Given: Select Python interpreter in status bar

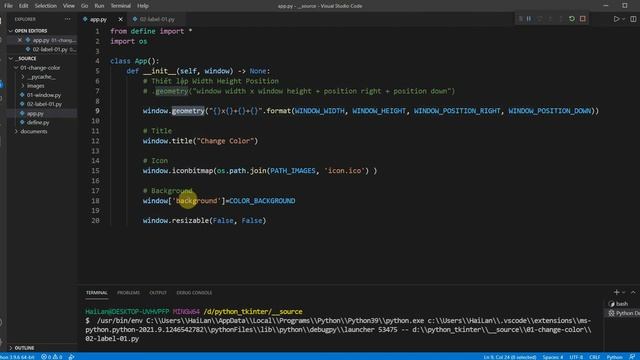Looking at the screenshot, I should 17,357.
